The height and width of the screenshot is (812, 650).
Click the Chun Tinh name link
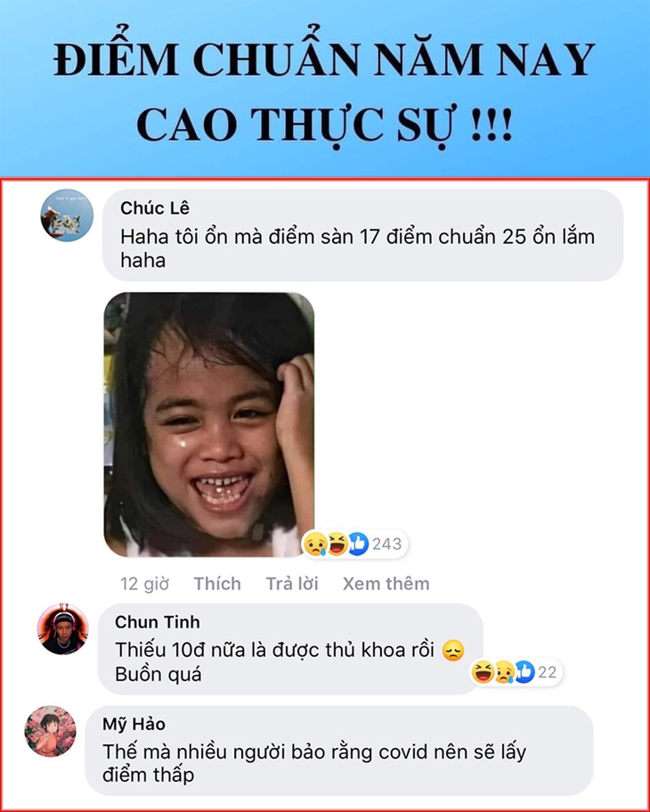[158, 621]
